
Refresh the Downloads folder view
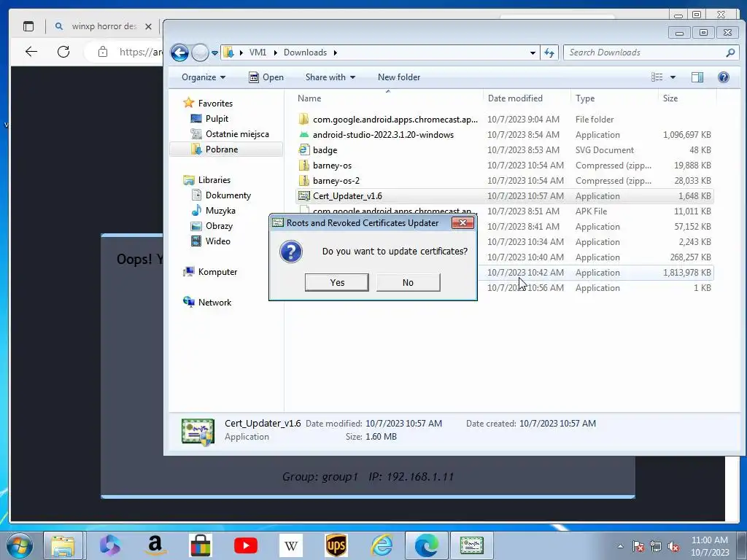(549, 52)
